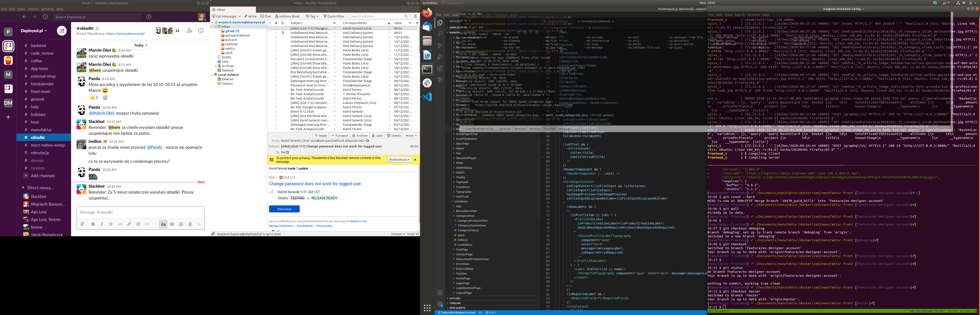Click Slack compose new message icon
Screen dimensions: 980x315
(62, 31)
